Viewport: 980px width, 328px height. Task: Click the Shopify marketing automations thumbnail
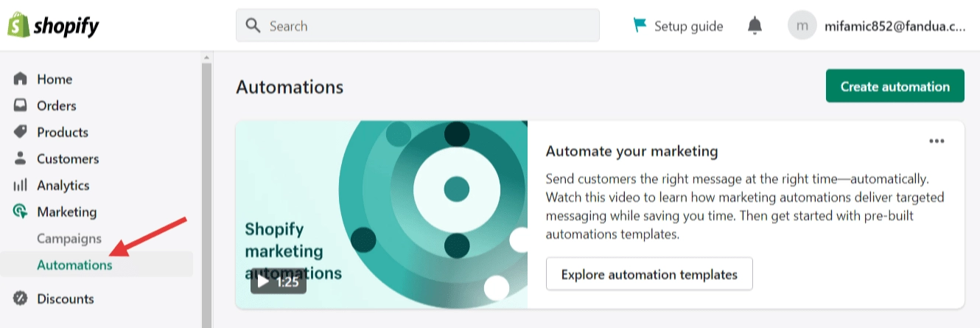pyautogui.click(x=382, y=214)
